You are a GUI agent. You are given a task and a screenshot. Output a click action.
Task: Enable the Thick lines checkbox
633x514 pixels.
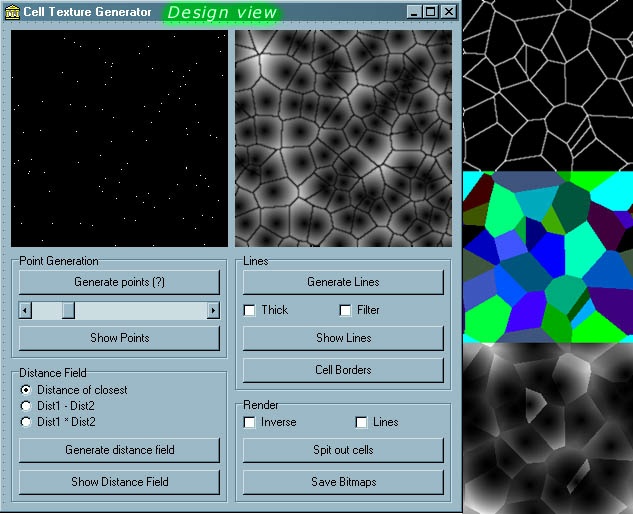pos(250,310)
